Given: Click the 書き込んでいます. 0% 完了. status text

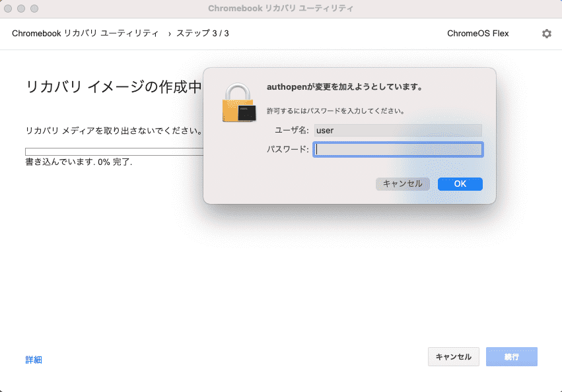Looking at the screenshot, I should (79, 162).
